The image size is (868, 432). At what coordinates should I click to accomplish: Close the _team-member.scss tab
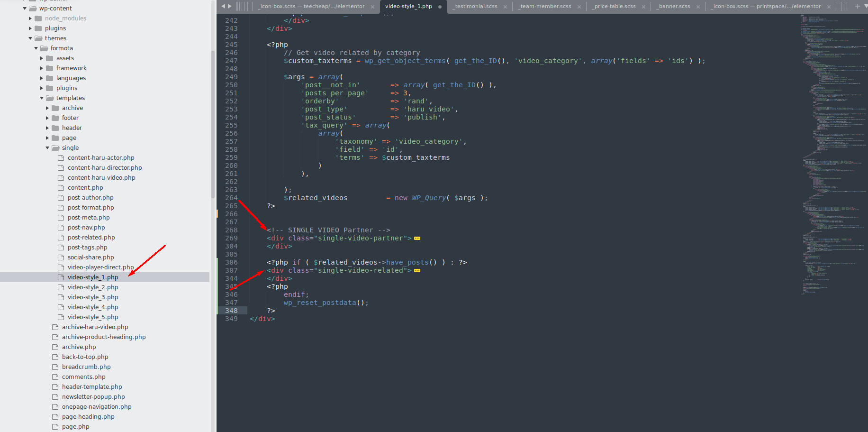pos(579,7)
